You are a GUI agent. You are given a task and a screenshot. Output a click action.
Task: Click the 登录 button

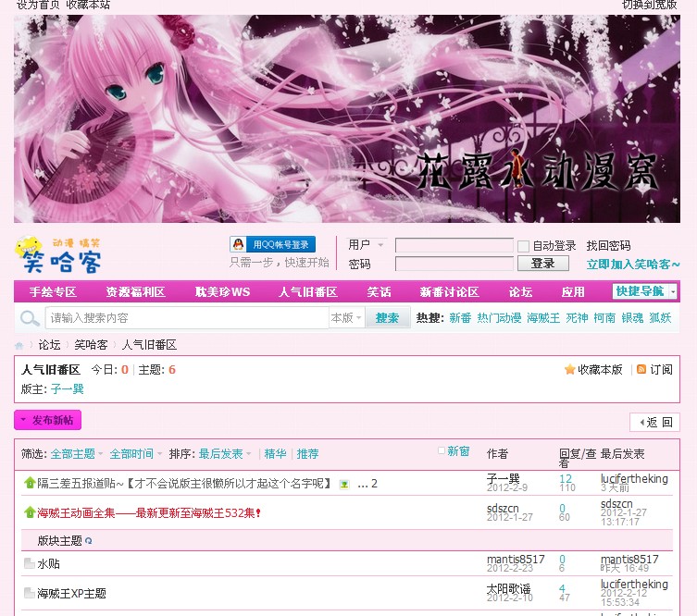click(543, 264)
